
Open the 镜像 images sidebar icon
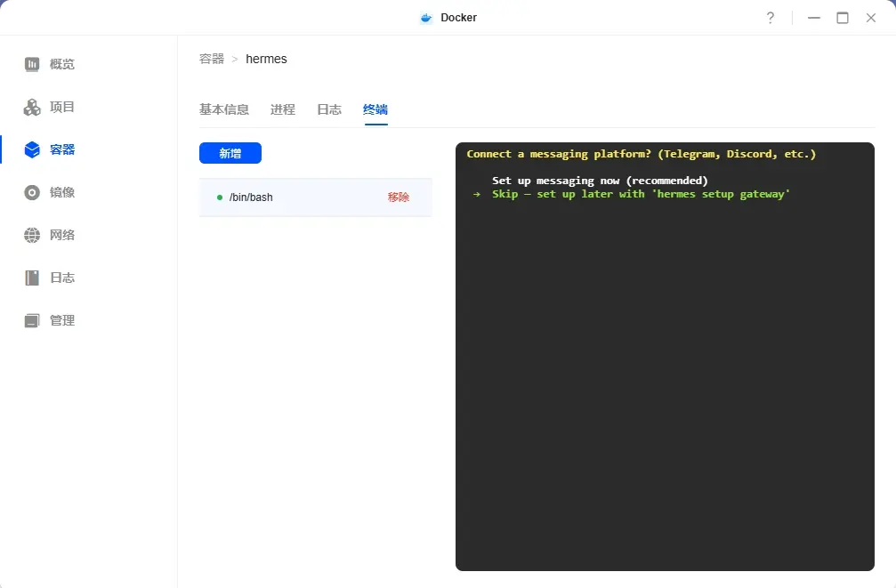click(33, 192)
